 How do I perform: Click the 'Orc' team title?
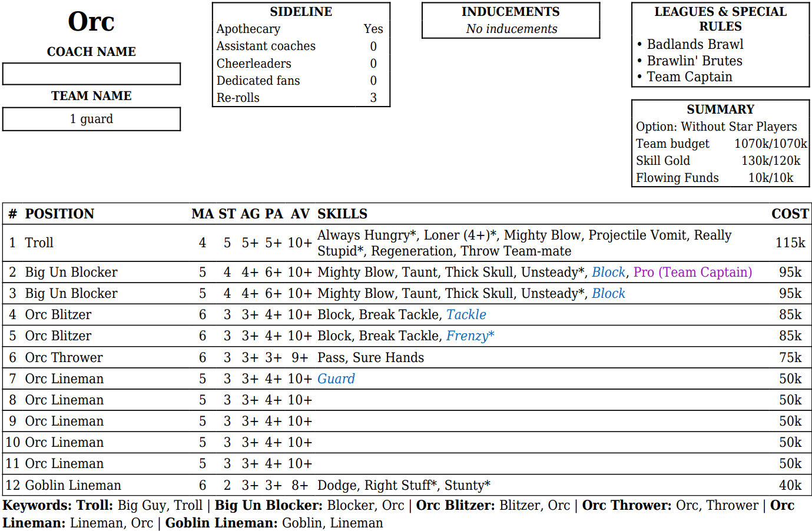pos(91,22)
